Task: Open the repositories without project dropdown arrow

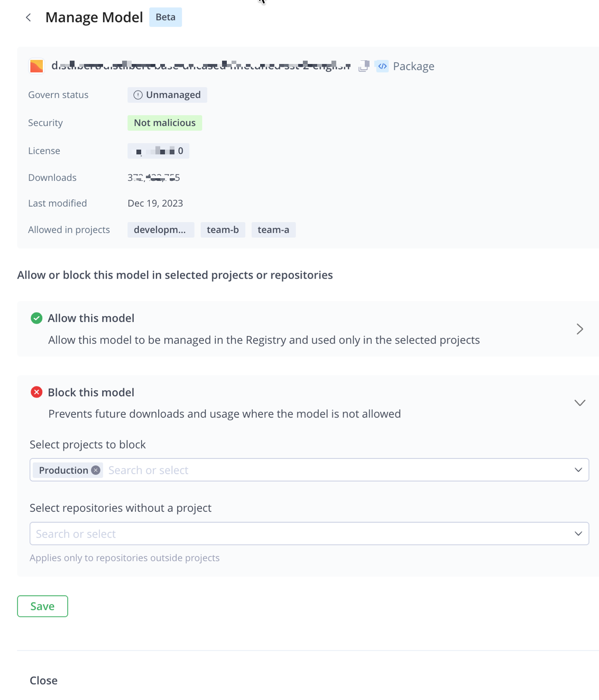Action: pos(578,534)
